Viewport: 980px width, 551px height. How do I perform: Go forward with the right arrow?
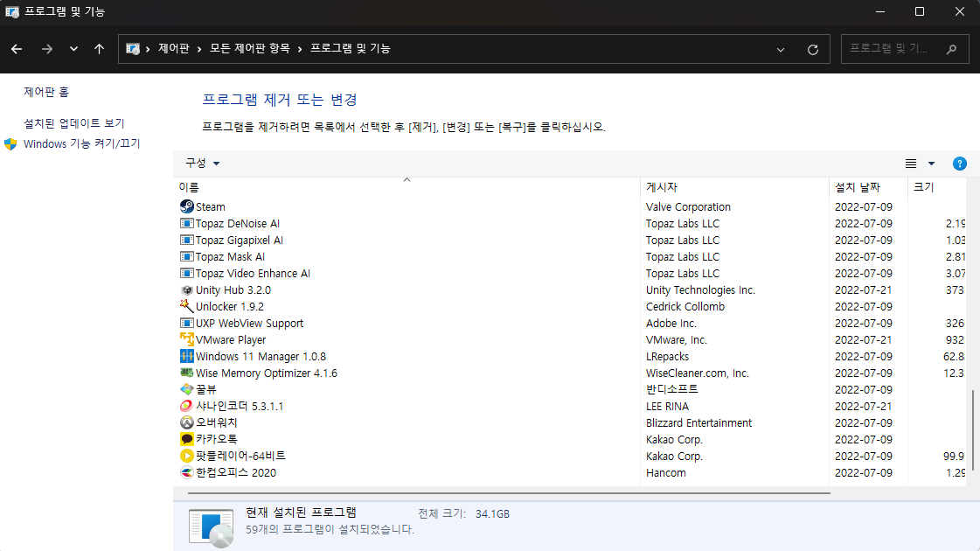47,49
